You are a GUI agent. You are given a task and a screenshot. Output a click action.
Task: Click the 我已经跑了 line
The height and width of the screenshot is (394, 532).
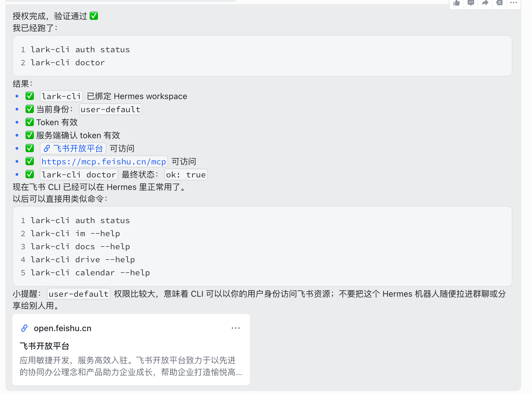click(x=35, y=28)
